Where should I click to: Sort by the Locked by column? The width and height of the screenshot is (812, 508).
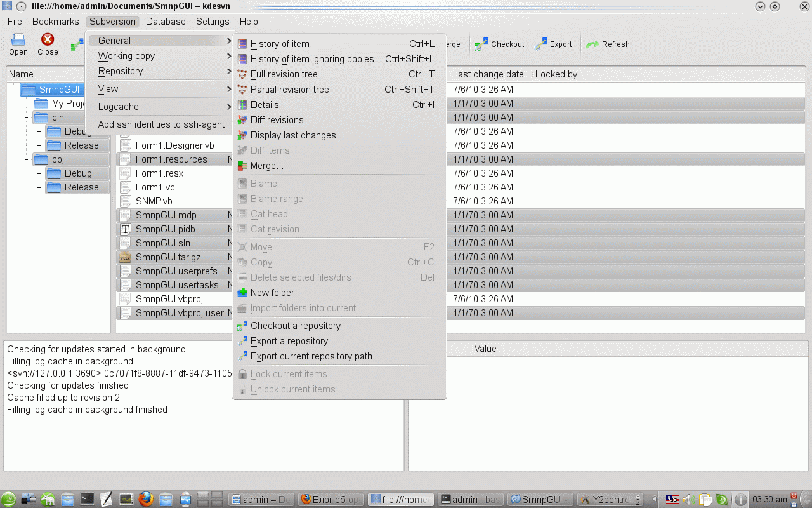[556, 74]
